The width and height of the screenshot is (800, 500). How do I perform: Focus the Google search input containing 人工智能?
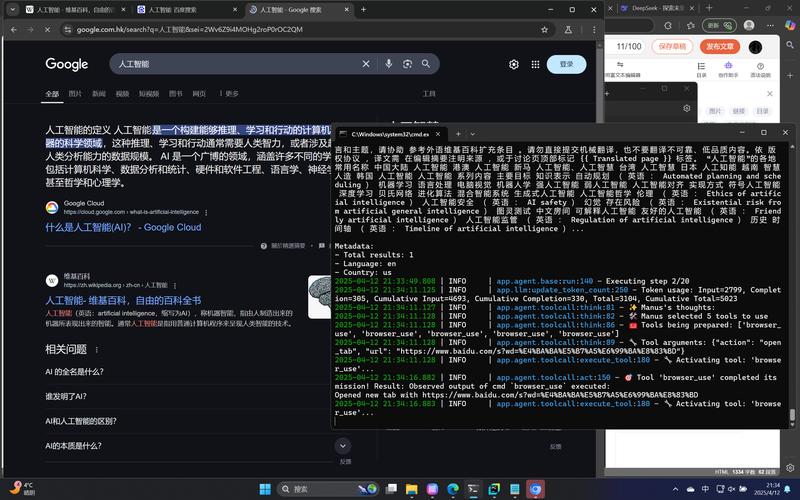(235, 64)
